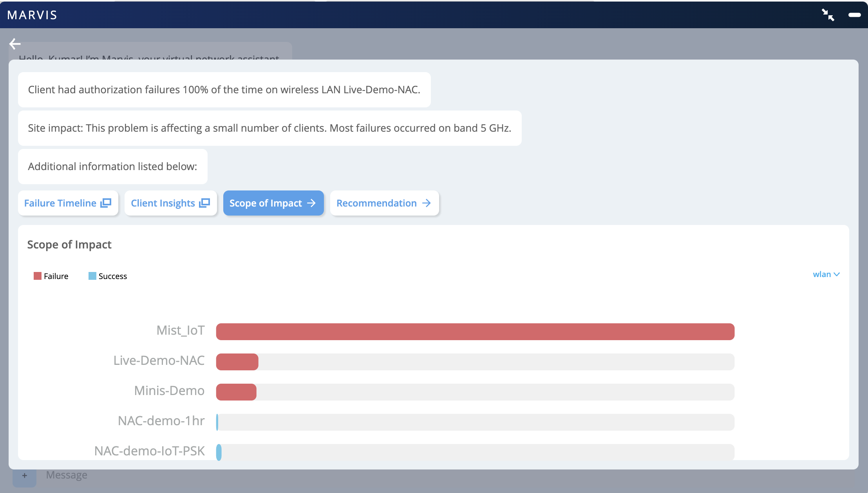
Task: Select the Scope of Impact tab
Action: 266,203
